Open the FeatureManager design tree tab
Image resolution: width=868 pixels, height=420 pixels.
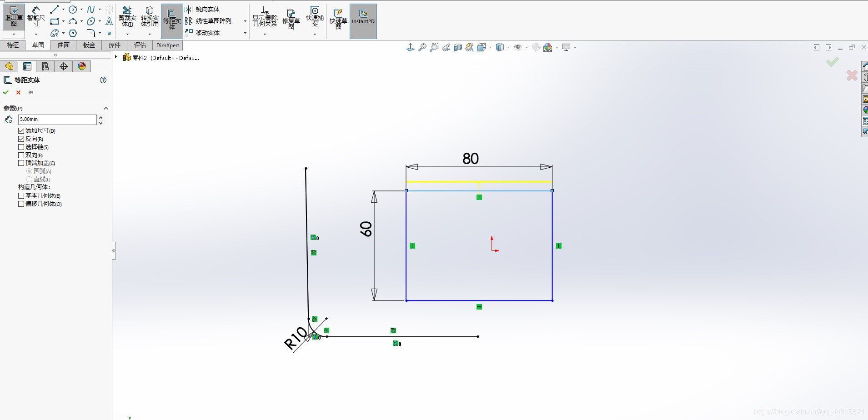[x=9, y=66]
